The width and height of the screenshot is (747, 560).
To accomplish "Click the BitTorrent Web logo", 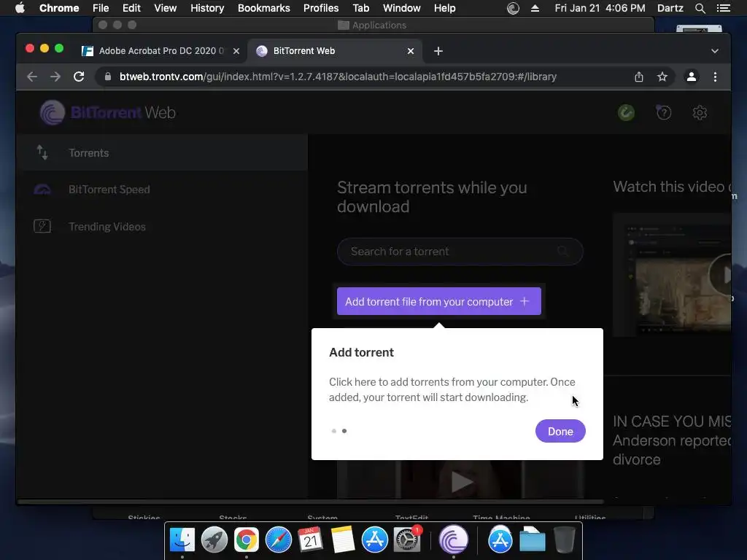I will [108, 112].
